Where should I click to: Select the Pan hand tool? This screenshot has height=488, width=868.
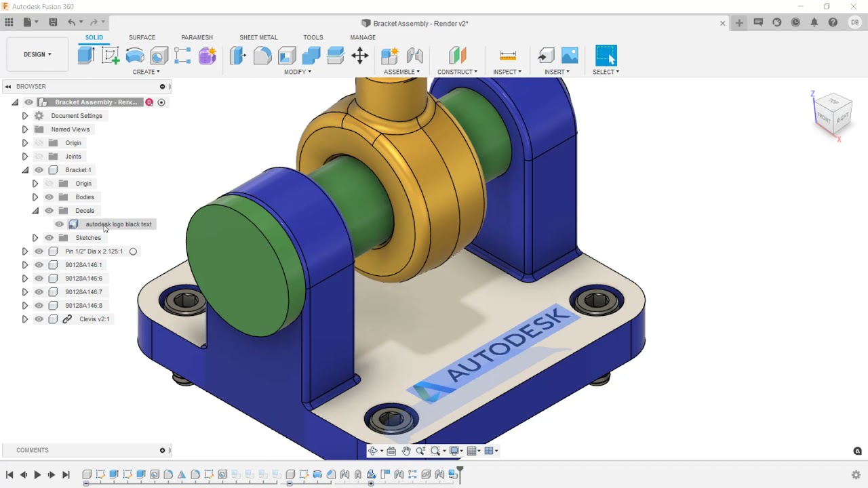click(x=406, y=451)
